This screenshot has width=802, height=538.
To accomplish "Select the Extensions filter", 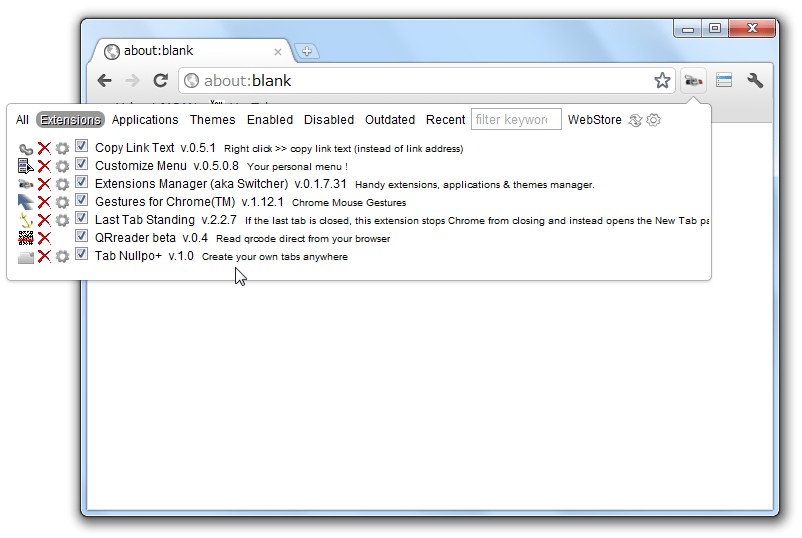I will (x=71, y=120).
